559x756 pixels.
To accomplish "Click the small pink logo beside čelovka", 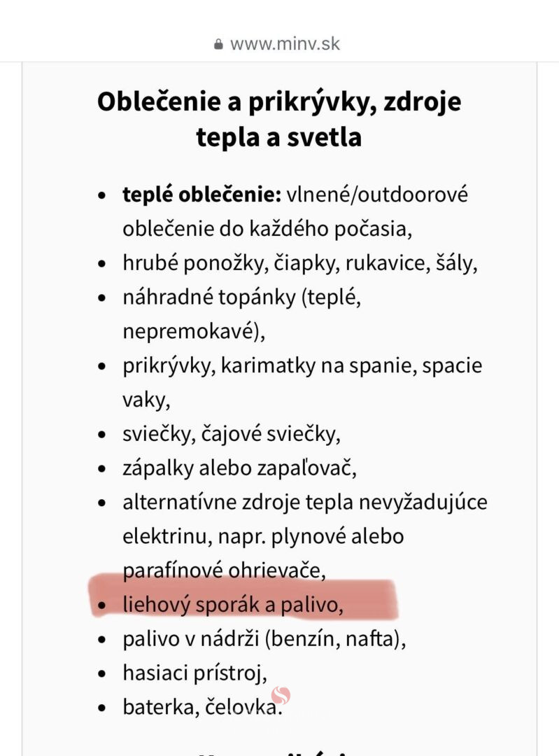I will pos(281,695).
